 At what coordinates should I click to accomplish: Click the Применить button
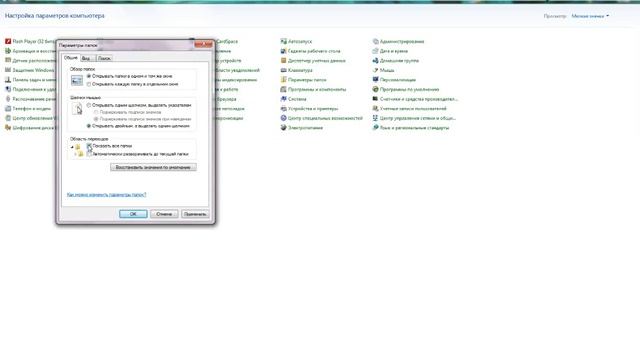pos(195,214)
